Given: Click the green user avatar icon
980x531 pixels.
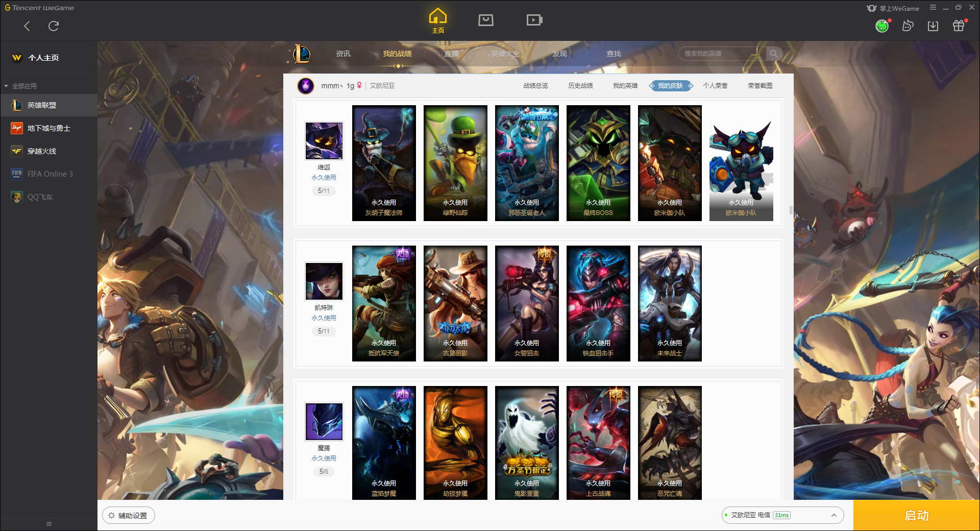Looking at the screenshot, I should pos(882,26).
